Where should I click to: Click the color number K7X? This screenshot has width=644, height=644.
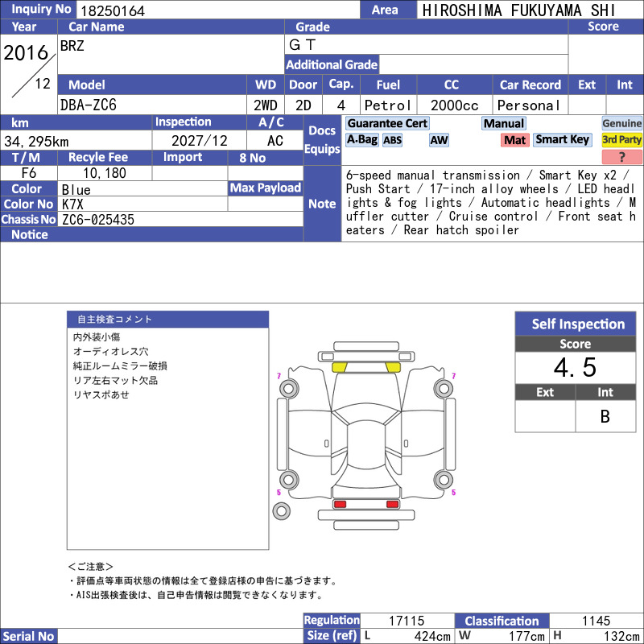point(72,204)
